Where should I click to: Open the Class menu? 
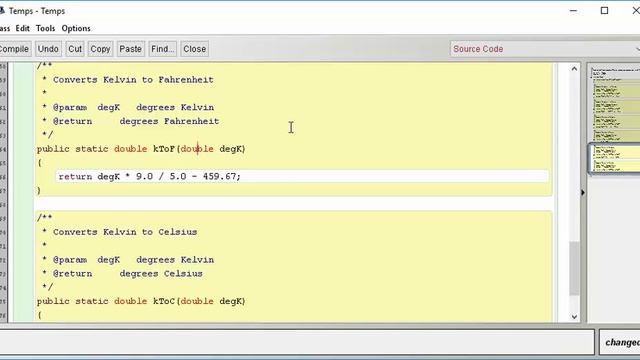pos(5,29)
